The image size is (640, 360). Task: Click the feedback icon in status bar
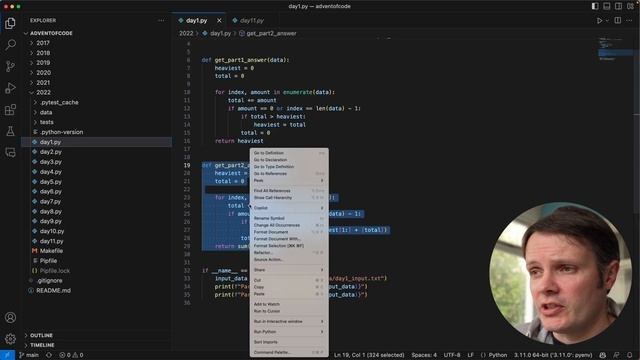(x=616, y=355)
